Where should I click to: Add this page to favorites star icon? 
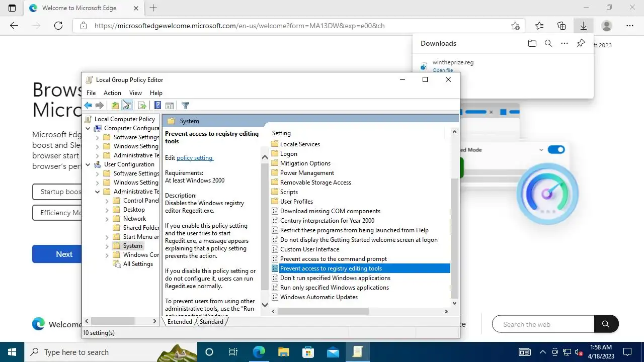tap(515, 26)
